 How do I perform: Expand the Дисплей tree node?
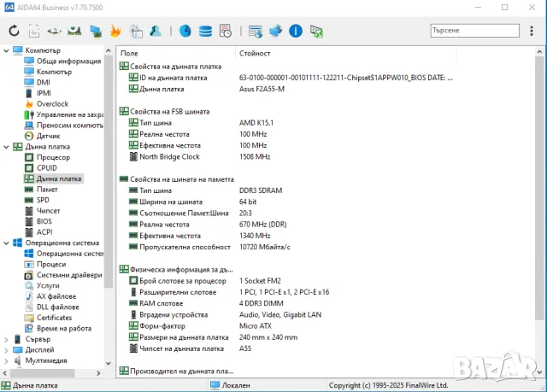[6, 350]
